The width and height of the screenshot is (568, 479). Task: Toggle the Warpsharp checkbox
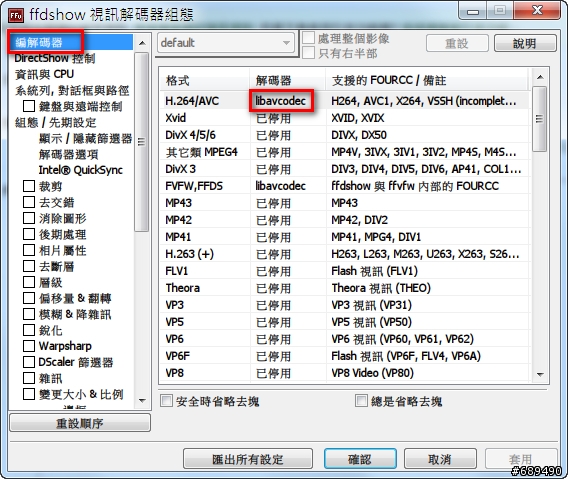coord(29,346)
